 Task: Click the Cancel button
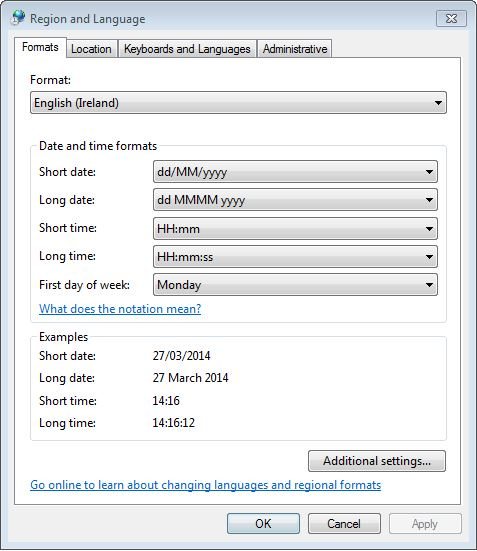point(344,524)
